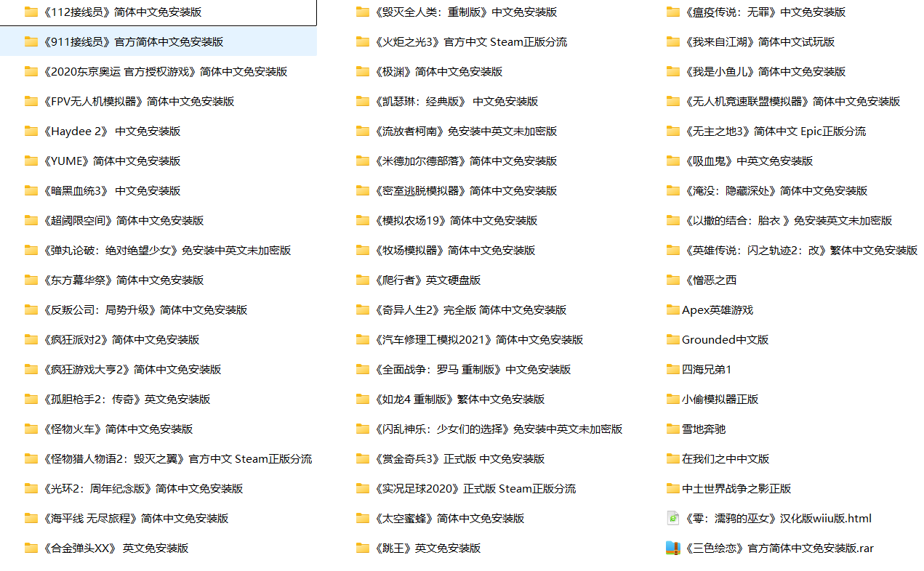This screenshot has width=924, height=571.
Task: Click folder icon beside 四海兄弟1
Action: tap(673, 369)
